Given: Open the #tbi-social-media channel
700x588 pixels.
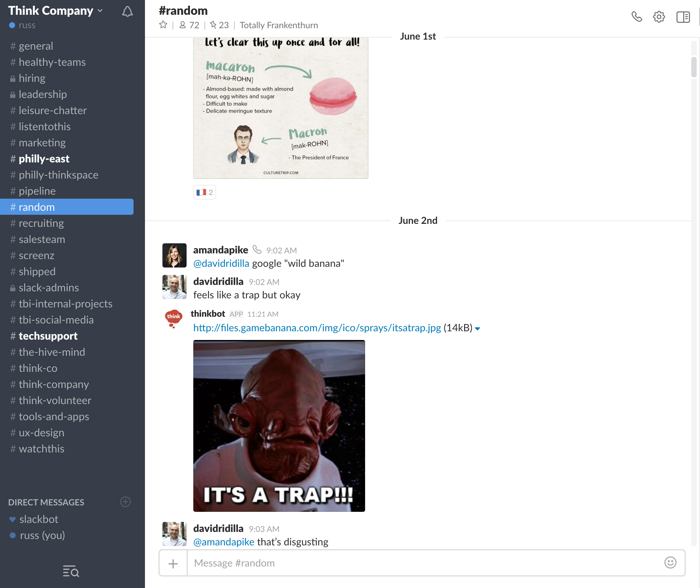Looking at the screenshot, I should click(67, 320).
